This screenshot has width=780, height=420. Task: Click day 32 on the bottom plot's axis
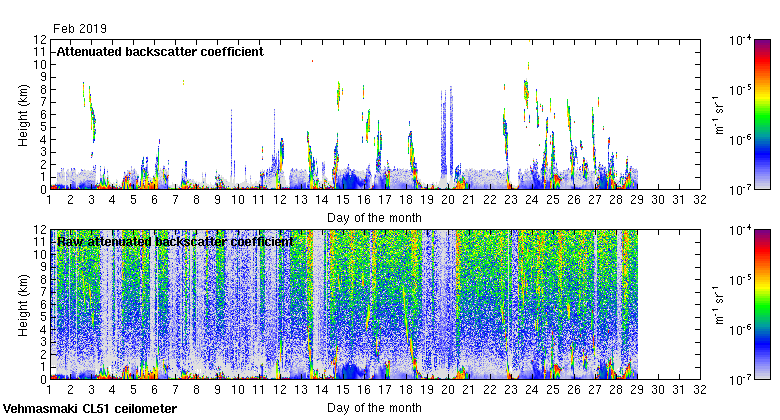(x=700, y=390)
